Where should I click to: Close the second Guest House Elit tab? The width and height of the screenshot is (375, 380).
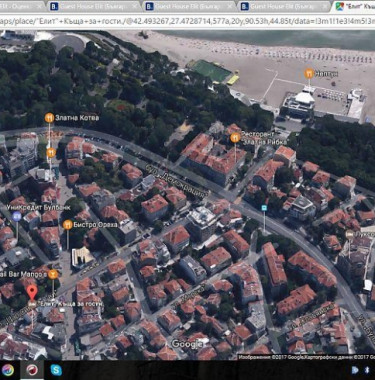pos(134,6)
